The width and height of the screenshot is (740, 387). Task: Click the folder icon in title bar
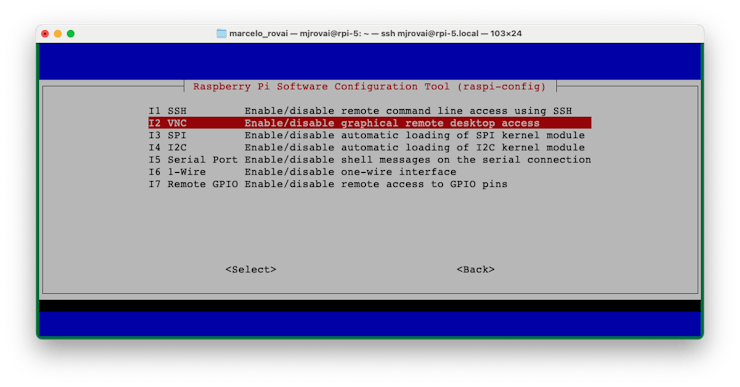[221, 34]
